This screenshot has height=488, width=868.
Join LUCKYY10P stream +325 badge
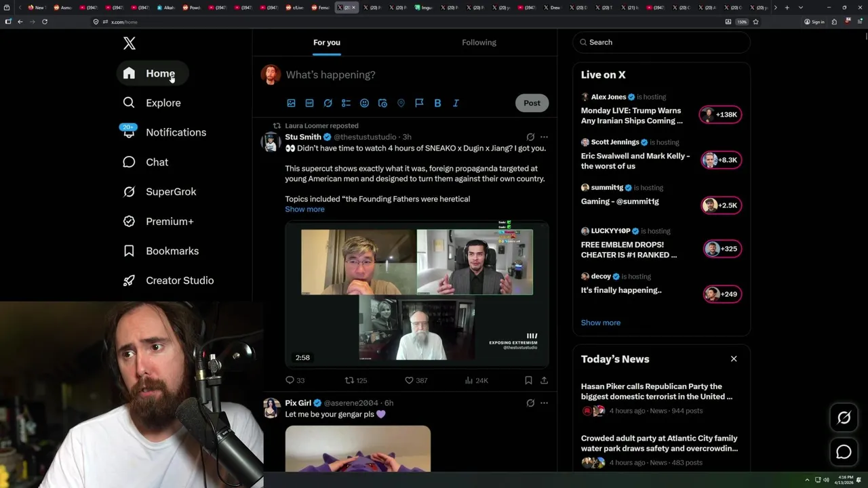point(722,249)
